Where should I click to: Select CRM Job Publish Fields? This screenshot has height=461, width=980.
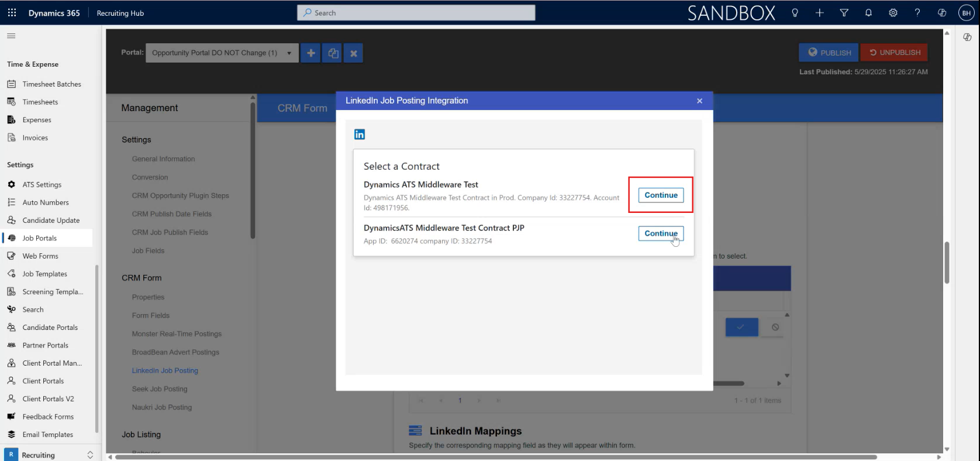(x=170, y=232)
